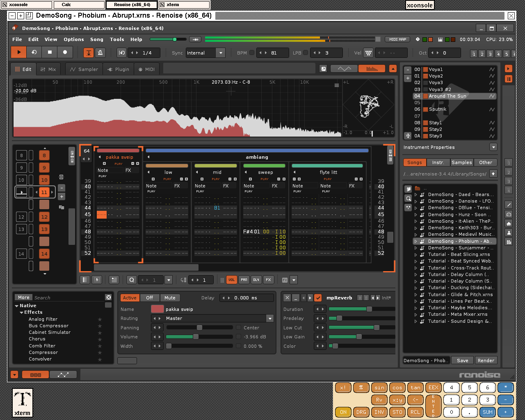Remove the mpReverb device with X
Viewport: 525px width, 420px height.
click(x=287, y=298)
